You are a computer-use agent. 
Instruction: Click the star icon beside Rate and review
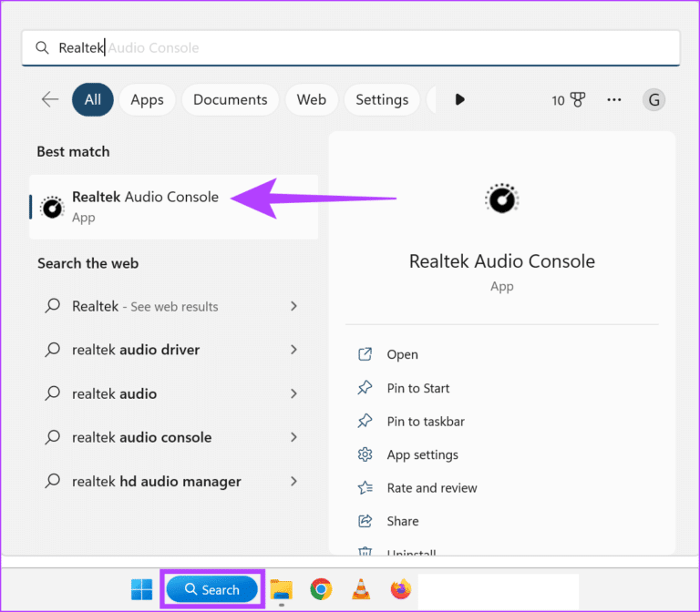coord(365,487)
